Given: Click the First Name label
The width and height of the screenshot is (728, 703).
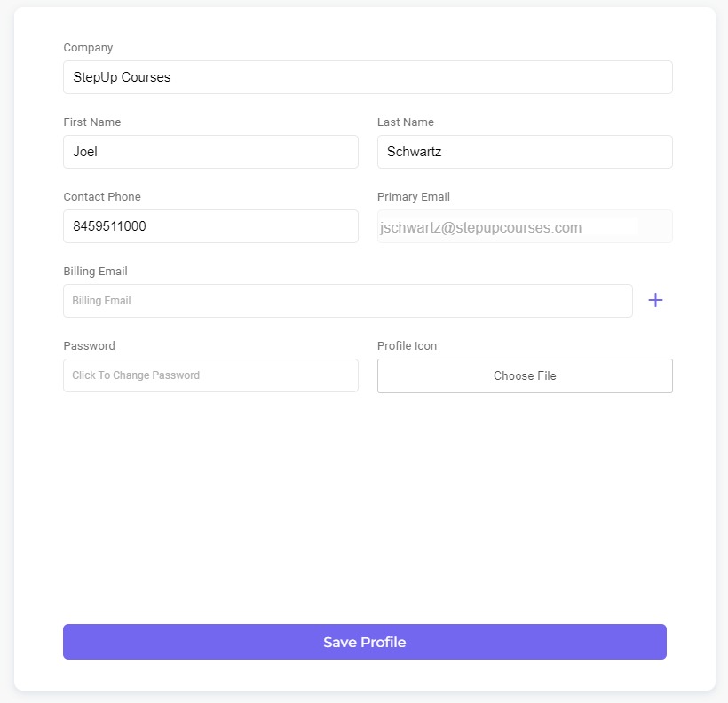Looking at the screenshot, I should (x=92, y=122).
